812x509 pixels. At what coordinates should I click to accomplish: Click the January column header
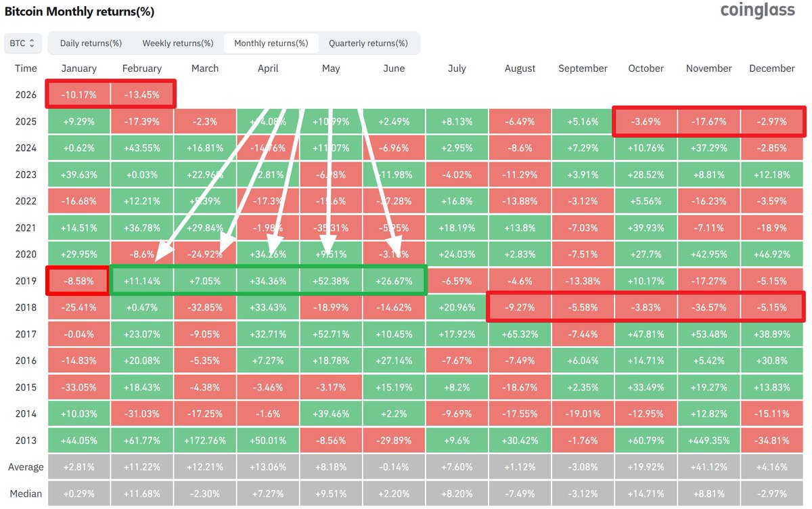click(79, 68)
